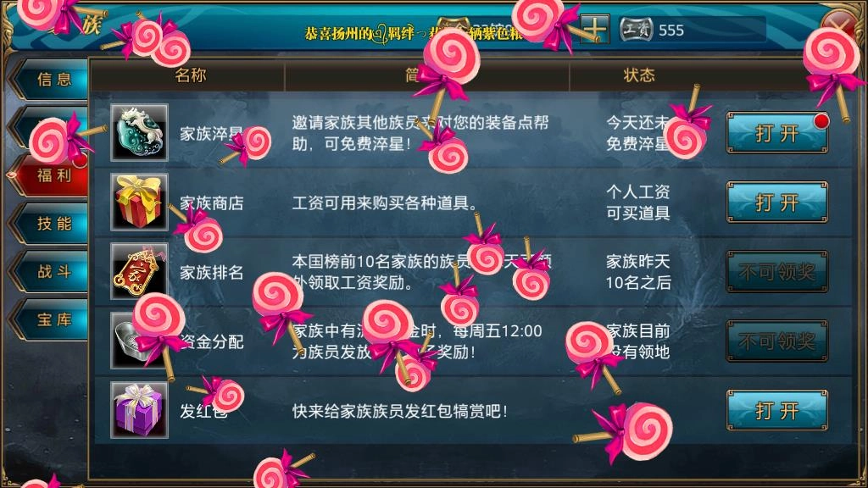Open the 技能 tab
This screenshot has width=868, height=488.
53,224
